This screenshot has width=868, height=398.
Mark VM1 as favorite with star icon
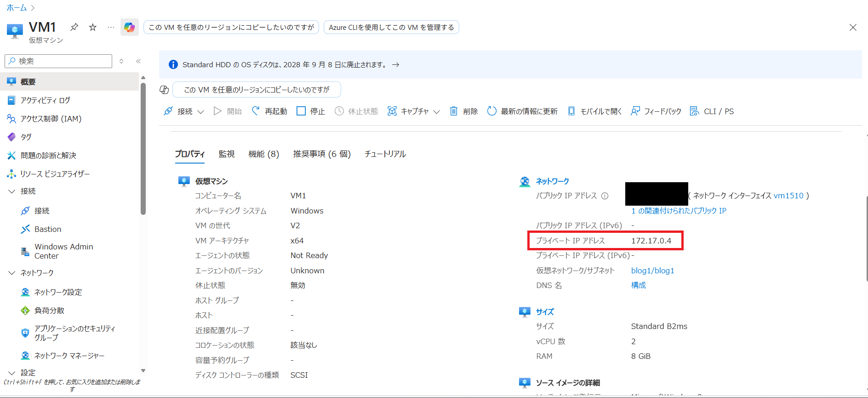click(93, 27)
